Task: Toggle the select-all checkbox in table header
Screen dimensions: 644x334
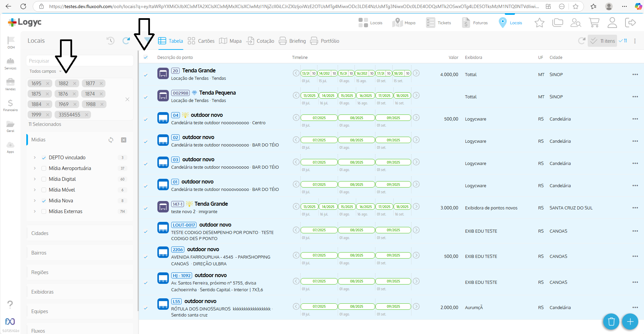Action: pos(146,57)
